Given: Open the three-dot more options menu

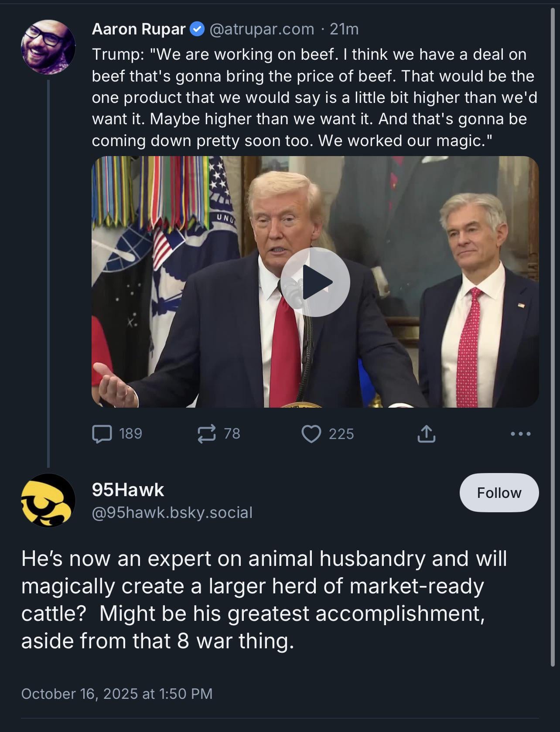Looking at the screenshot, I should point(521,434).
